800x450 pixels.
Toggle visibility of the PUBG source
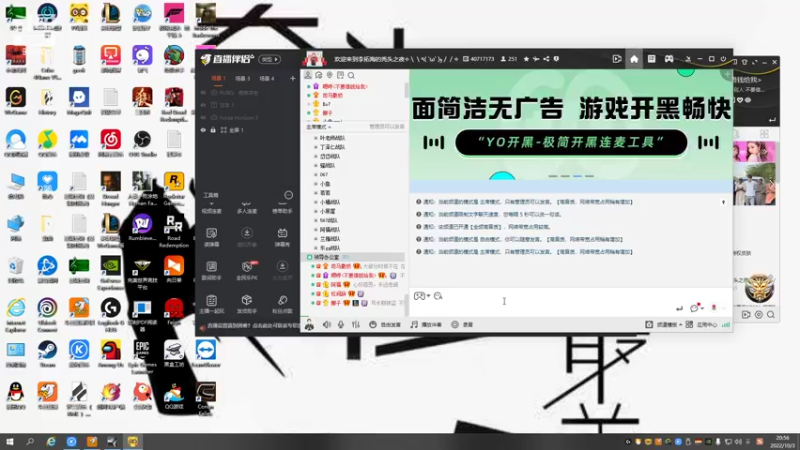coord(204,93)
